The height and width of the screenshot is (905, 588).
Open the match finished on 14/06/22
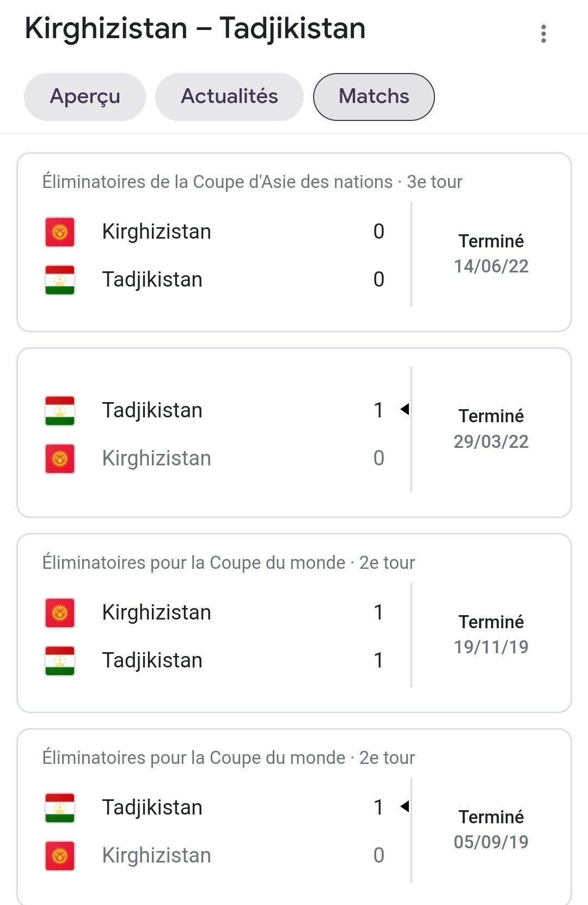tap(295, 242)
